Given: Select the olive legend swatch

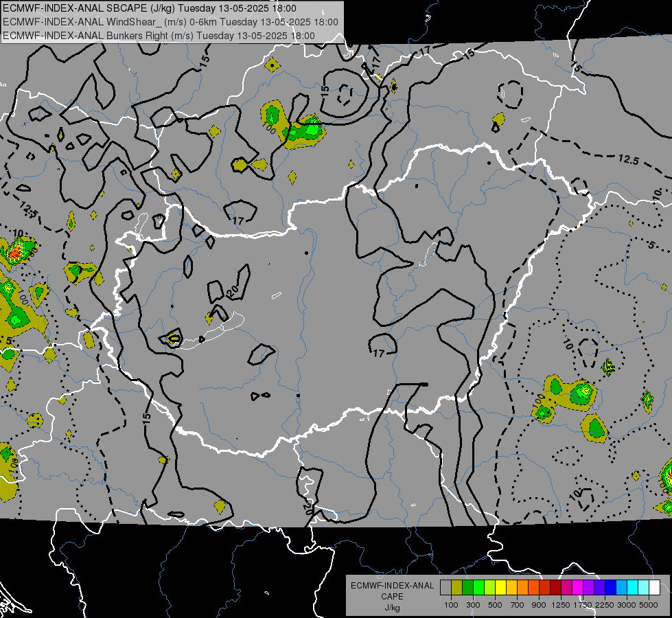Looking at the screenshot, I should 457,587.
